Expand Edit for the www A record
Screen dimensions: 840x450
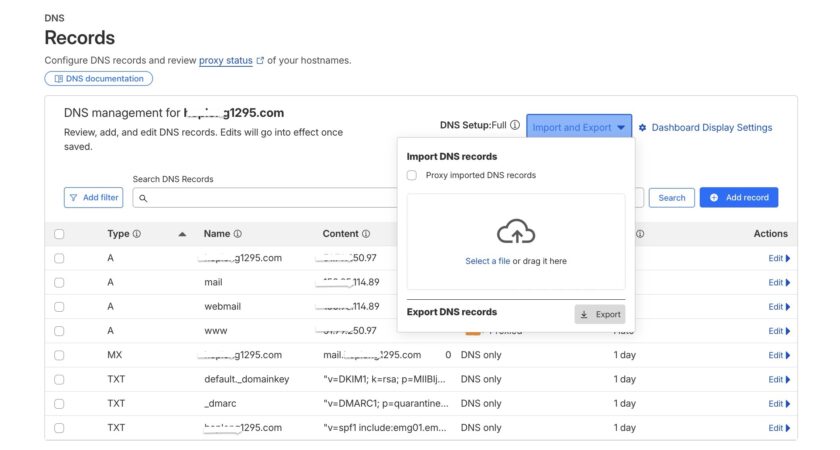pos(779,331)
